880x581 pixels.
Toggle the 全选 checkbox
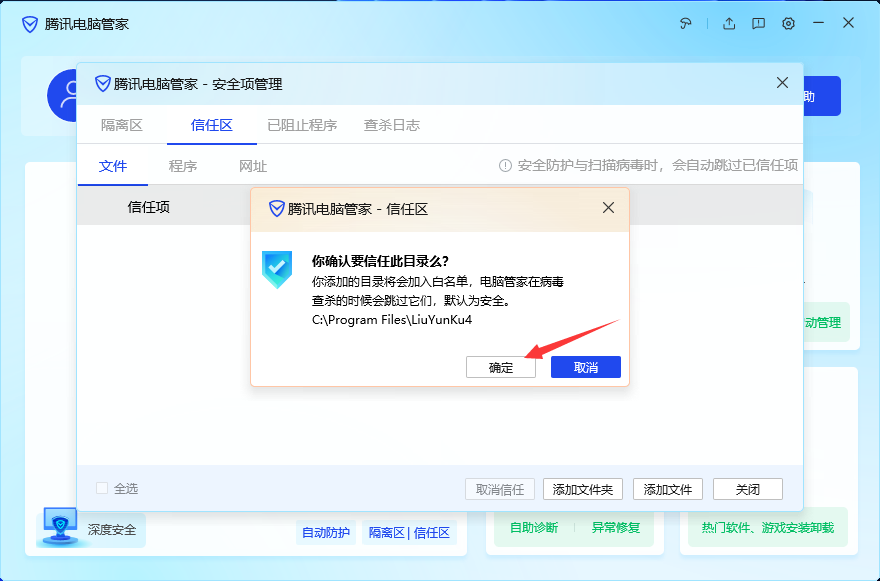pos(102,489)
